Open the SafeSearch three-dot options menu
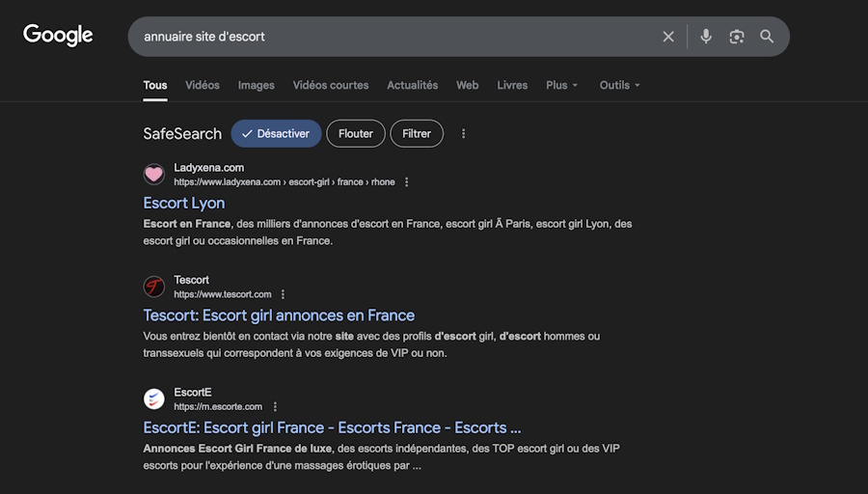 [x=464, y=134]
